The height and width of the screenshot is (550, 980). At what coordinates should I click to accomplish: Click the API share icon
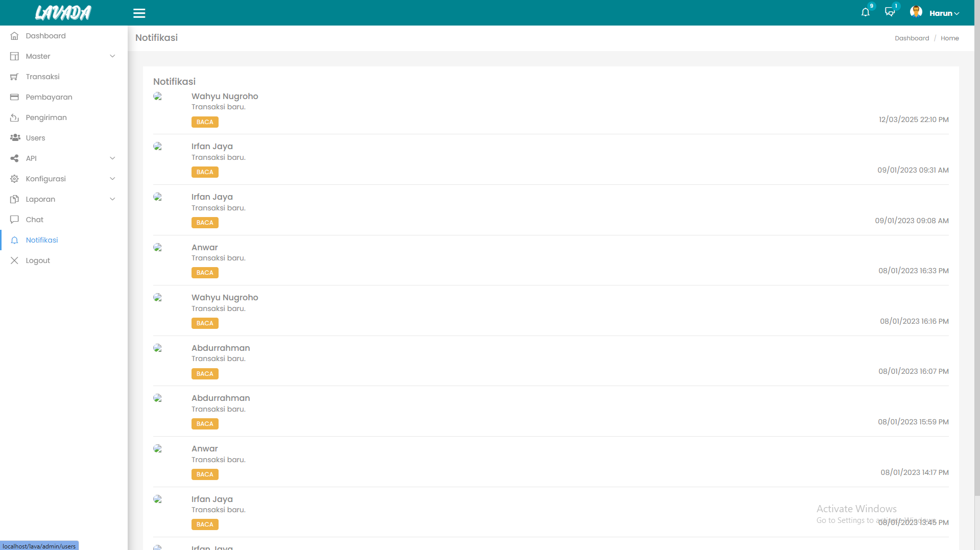pos(14,158)
